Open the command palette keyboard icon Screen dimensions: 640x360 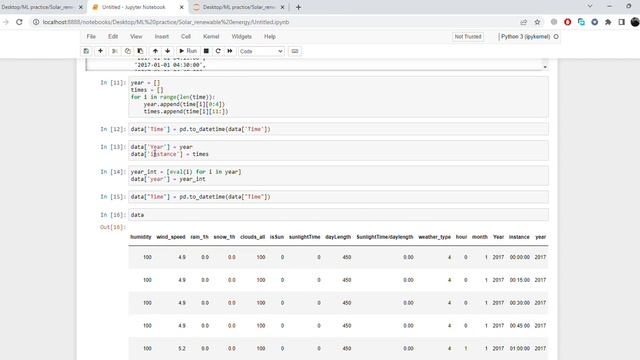(x=295, y=51)
